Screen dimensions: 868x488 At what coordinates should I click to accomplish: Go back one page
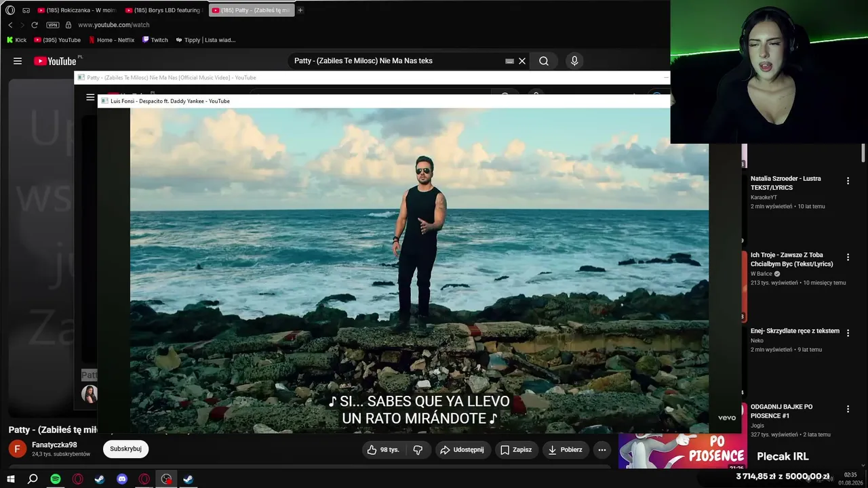(10, 25)
